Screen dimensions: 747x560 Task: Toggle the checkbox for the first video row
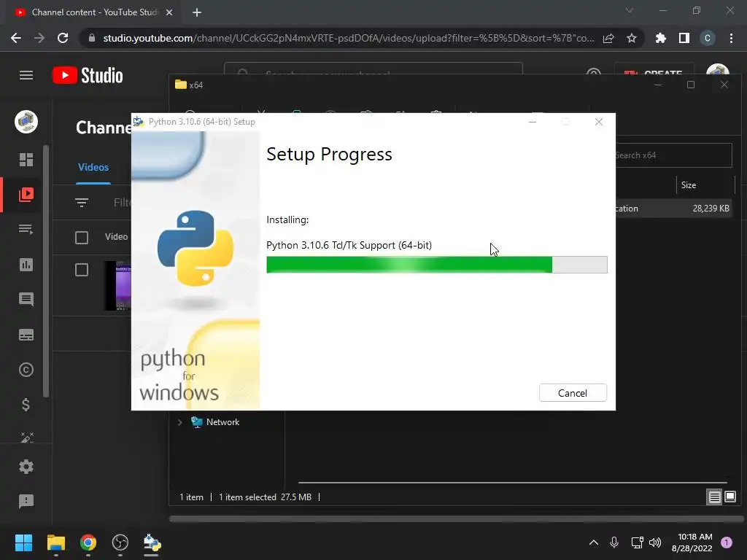pos(82,270)
